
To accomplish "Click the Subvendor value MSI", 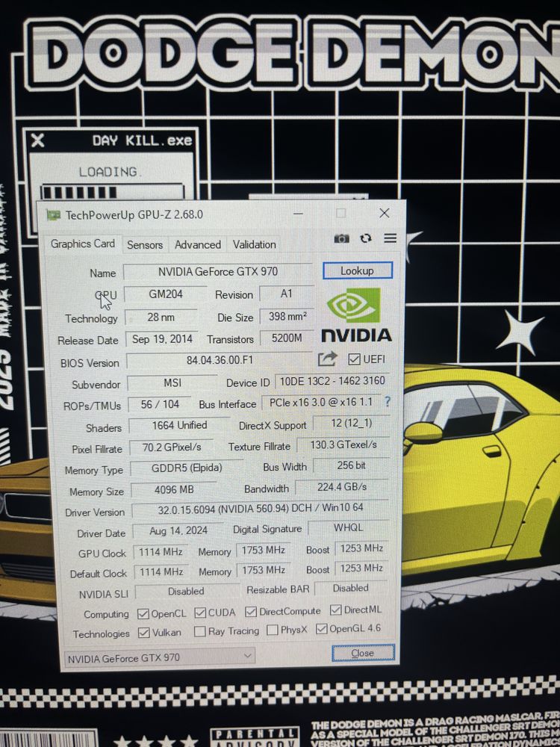I will 172,383.
